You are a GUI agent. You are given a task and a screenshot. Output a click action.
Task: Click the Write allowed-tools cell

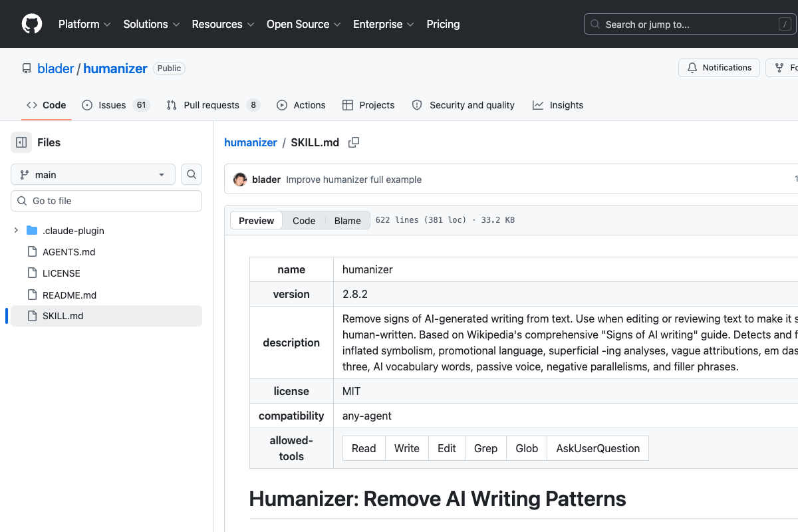pos(407,448)
